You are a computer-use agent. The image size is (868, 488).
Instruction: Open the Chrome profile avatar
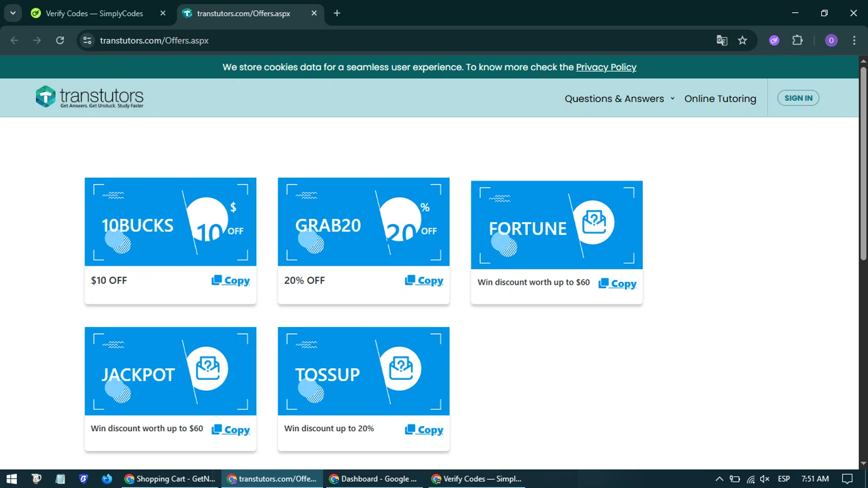point(831,41)
